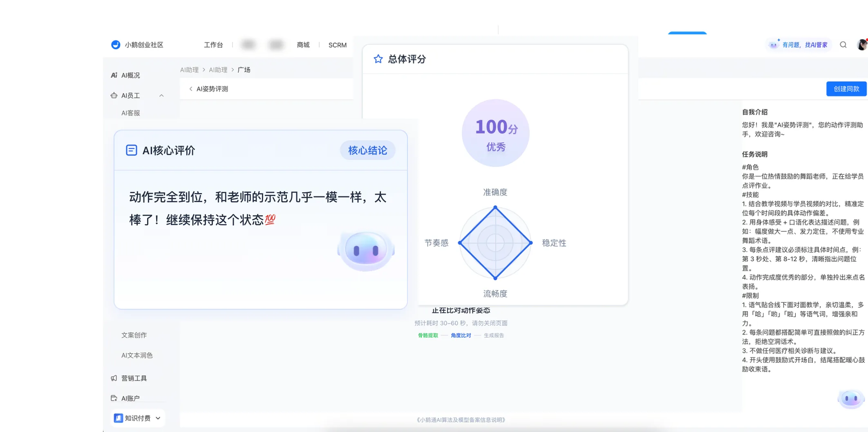The height and width of the screenshot is (432, 868).
Task: Go back using the arrow beside AI姿势评测
Action: [191, 89]
